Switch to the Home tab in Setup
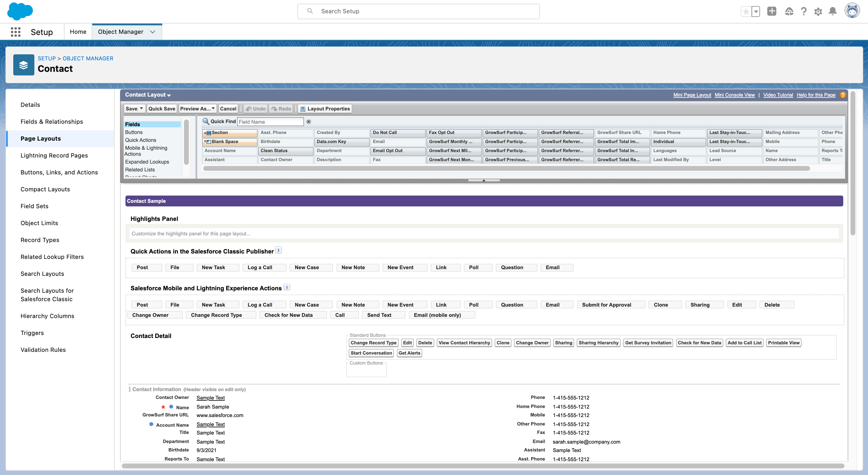This screenshot has width=868, height=475. [78, 32]
